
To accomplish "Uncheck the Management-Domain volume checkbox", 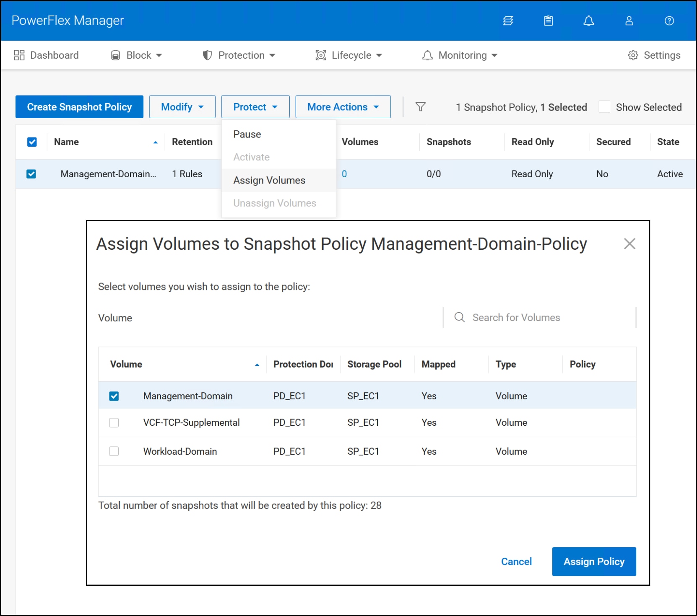I will tap(114, 396).
